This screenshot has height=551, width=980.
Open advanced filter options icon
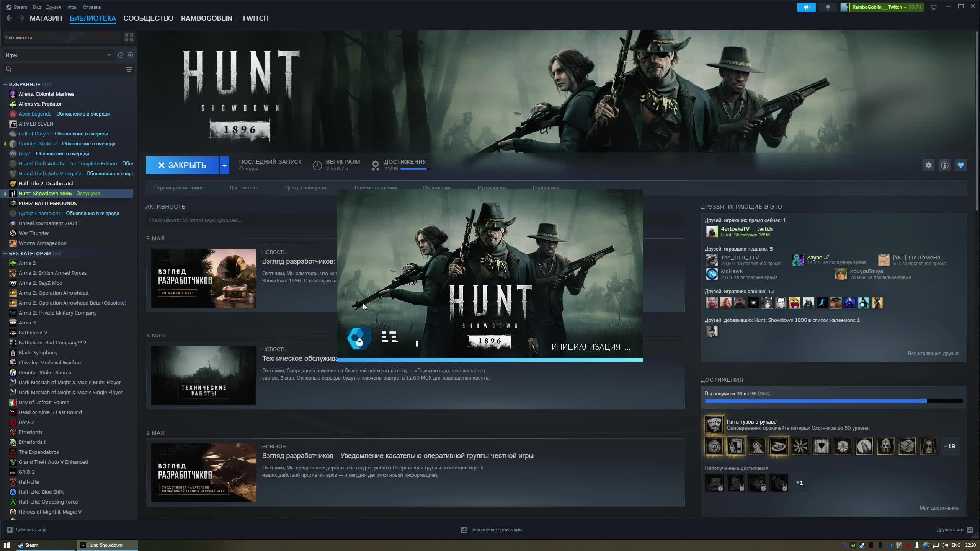click(129, 70)
